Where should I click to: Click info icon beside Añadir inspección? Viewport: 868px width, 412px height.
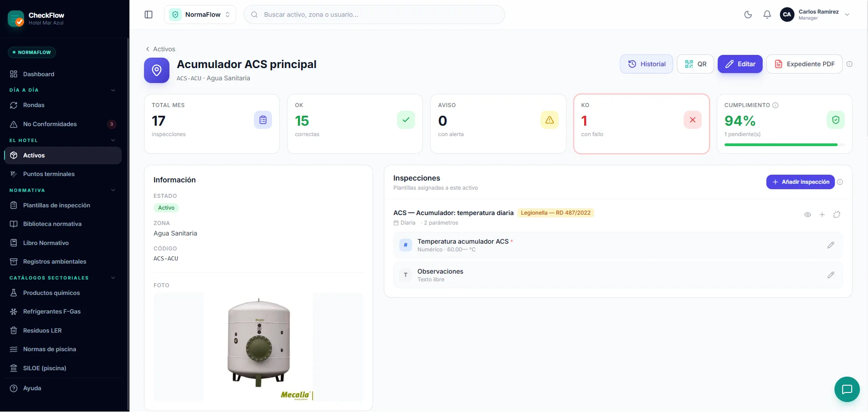tap(840, 182)
